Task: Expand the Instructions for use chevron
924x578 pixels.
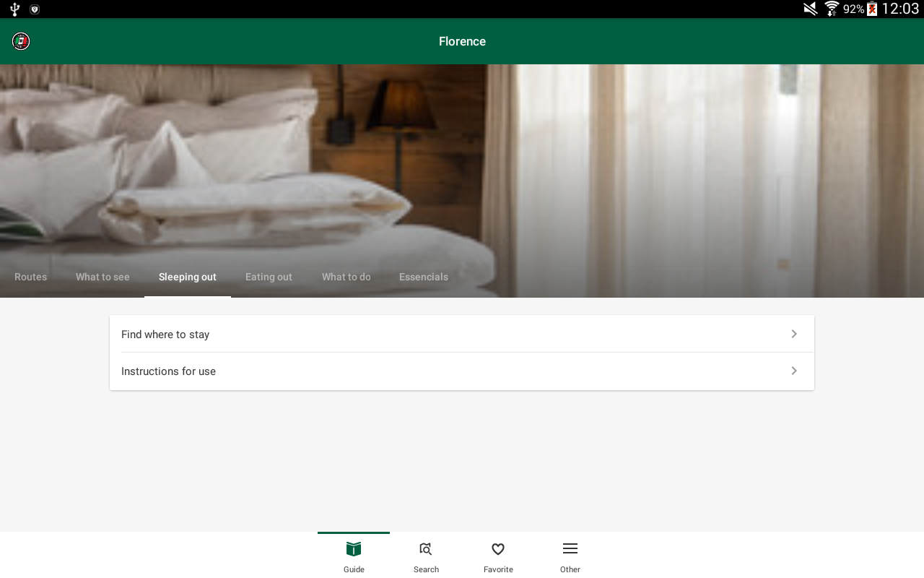Action: click(x=794, y=371)
